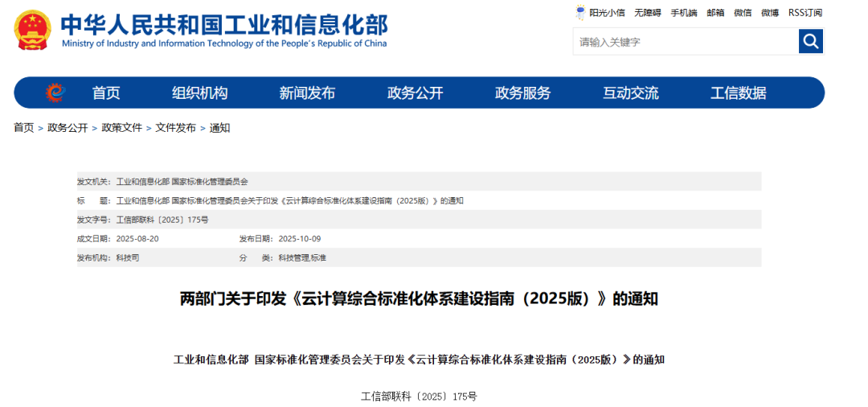Click 首页 in the breadcrumb
Viewport: 868px width, 407px height.
pyautogui.click(x=24, y=128)
